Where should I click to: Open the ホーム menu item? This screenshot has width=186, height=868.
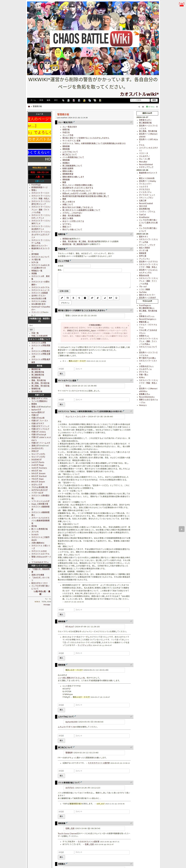tap(33, 100)
